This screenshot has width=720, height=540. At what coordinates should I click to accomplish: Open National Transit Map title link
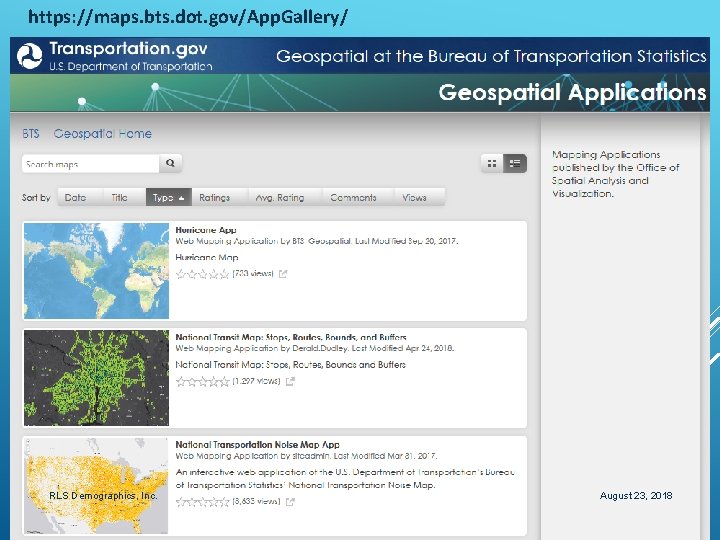click(291, 337)
